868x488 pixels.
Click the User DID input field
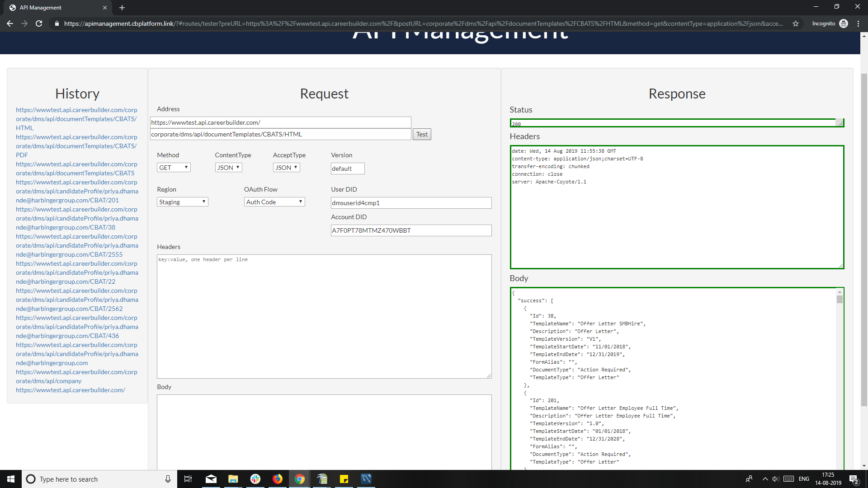[410, 203]
